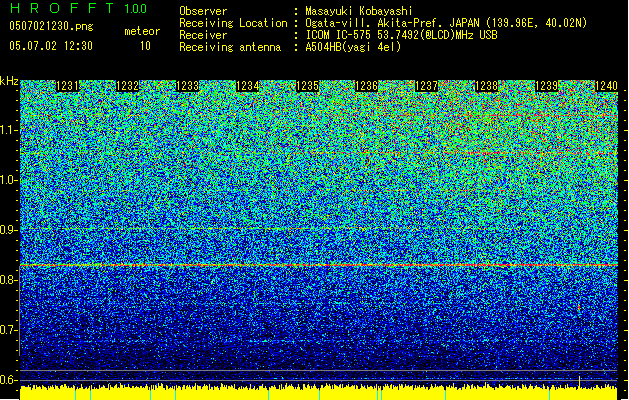Click the 1235 time marker

coord(307,86)
